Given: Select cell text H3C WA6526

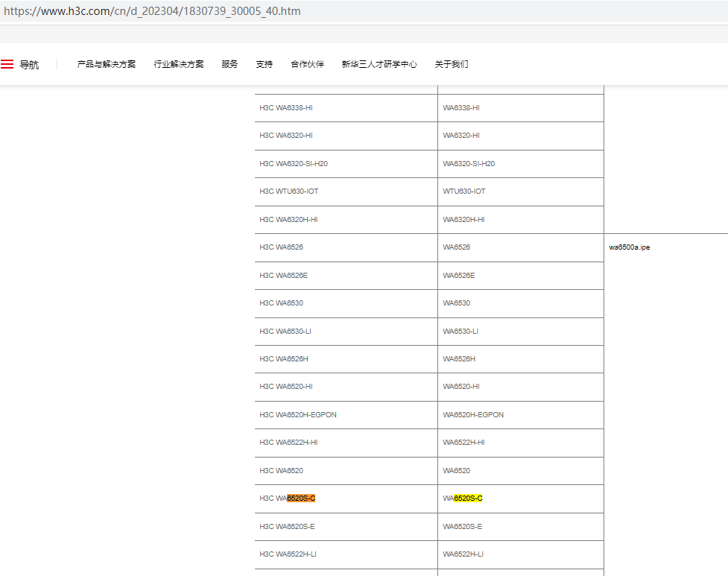Looking at the screenshot, I should [x=281, y=247].
